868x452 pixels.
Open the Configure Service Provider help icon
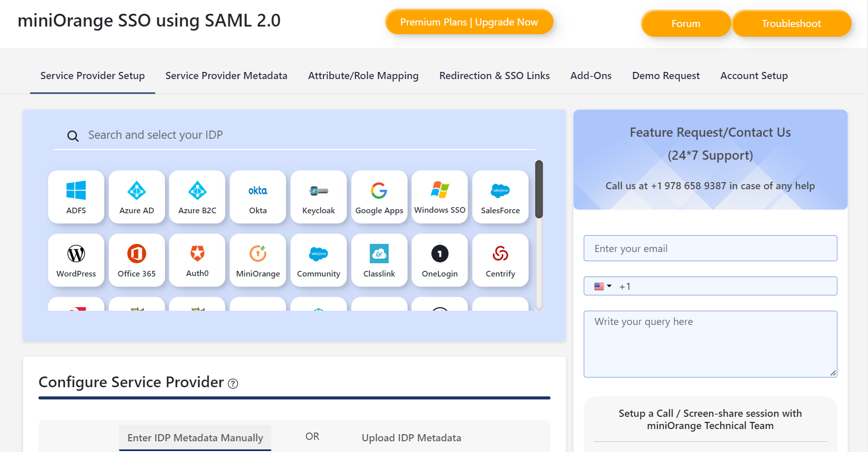click(x=233, y=384)
